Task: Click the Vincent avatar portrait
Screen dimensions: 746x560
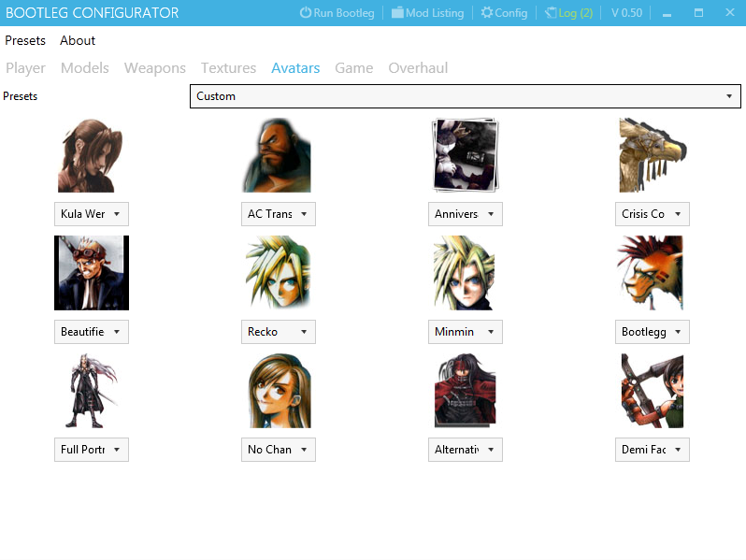Action: pos(466,390)
